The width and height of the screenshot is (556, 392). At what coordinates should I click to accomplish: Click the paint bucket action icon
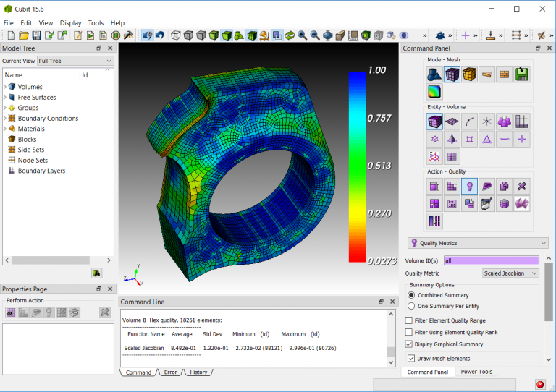tap(486, 204)
